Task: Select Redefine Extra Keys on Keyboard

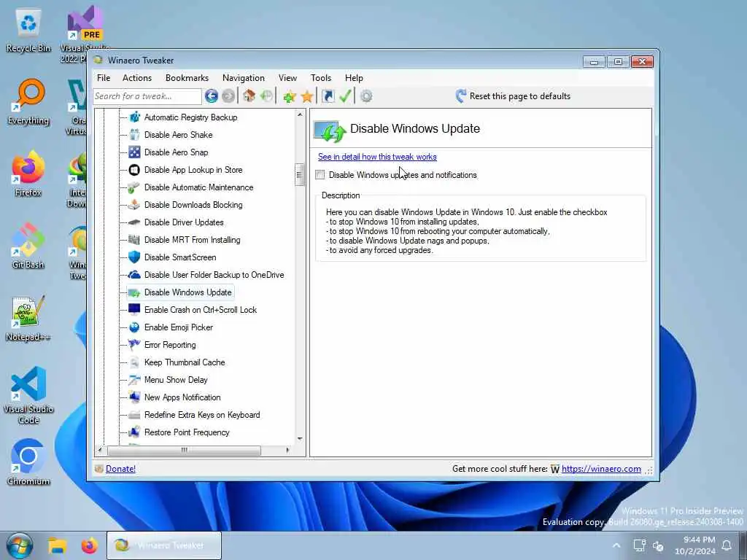Action: (x=202, y=415)
